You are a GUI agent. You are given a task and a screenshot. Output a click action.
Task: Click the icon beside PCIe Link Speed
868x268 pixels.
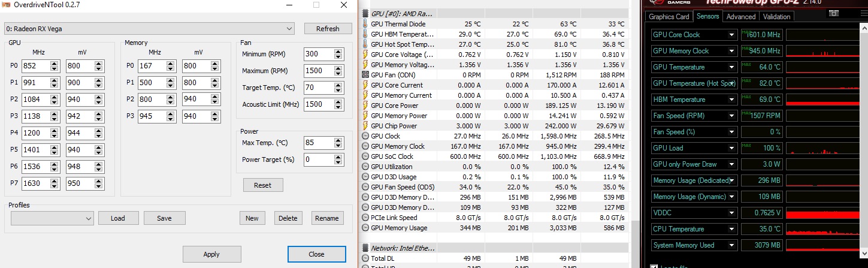[366, 218]
